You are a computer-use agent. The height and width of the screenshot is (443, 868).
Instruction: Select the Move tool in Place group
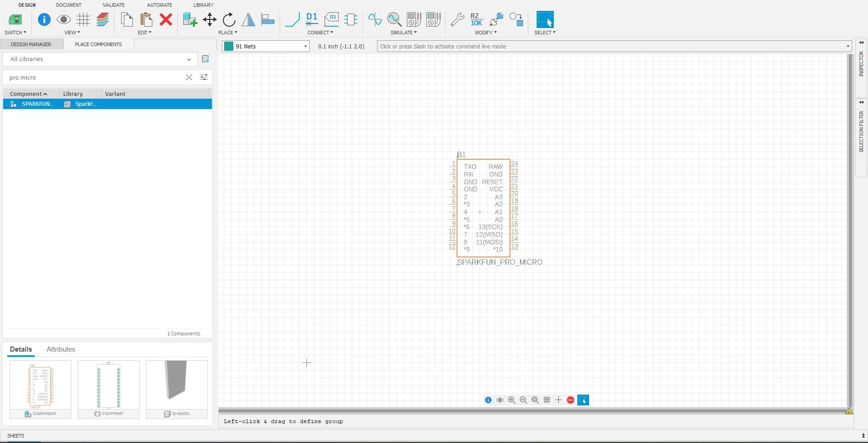coord(209,20)
